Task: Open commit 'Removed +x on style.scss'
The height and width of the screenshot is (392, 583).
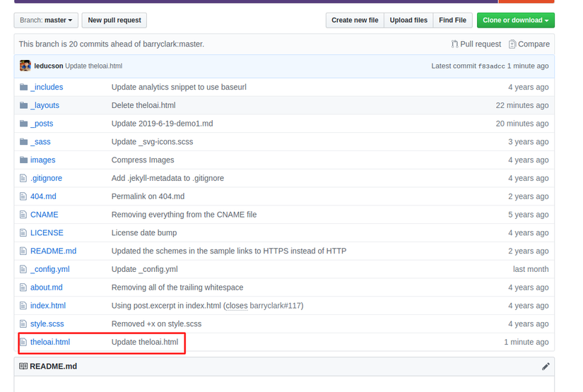Action: (x=157, y=323)
